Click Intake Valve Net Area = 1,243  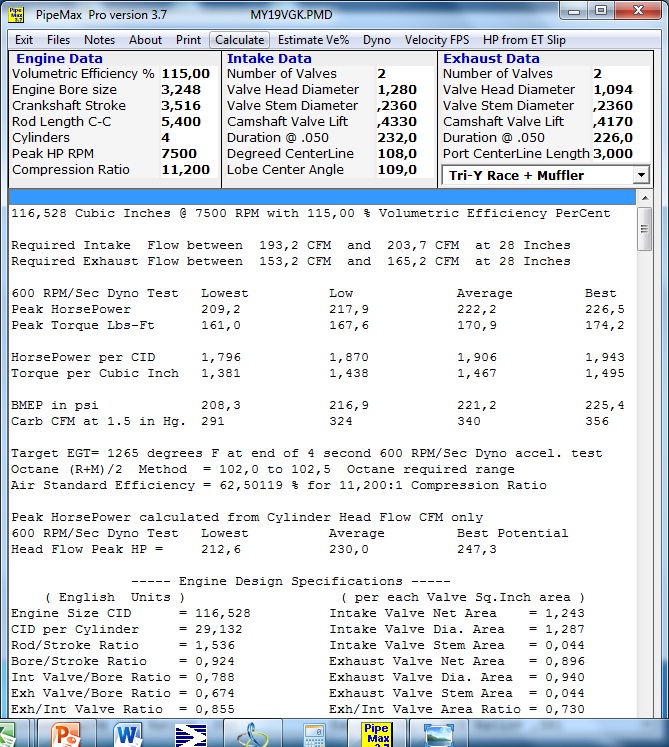(x=457, y=614)
